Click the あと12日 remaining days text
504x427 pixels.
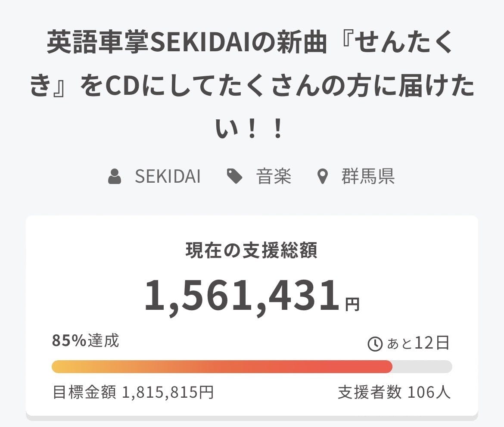[x=418, y=343]
